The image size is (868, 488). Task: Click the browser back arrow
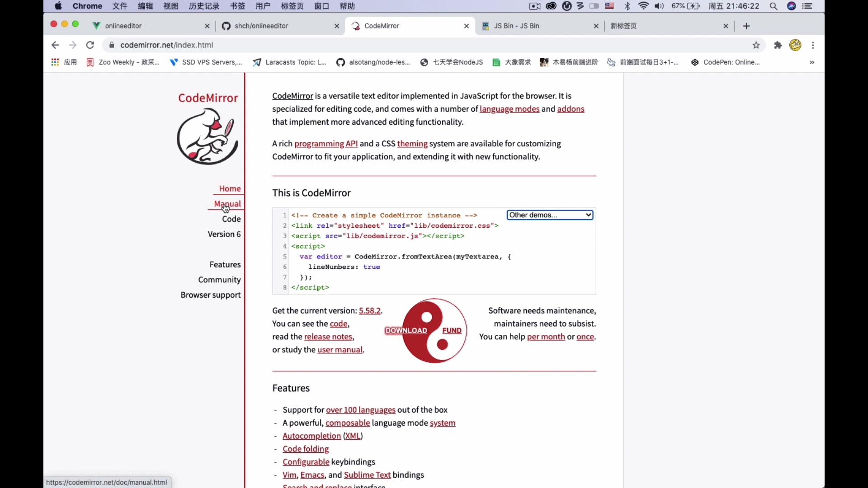[x=55, y=45]
